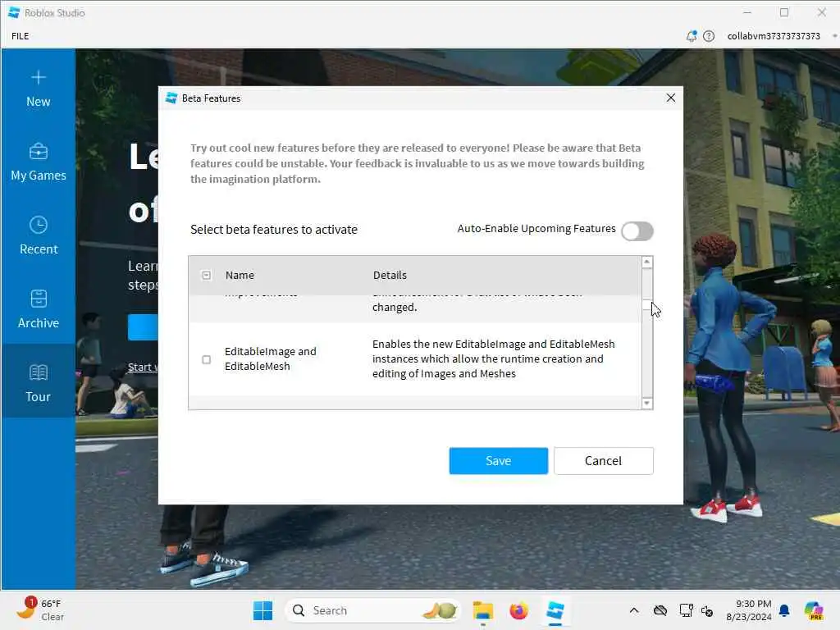Maximize the Roblox Studio window
Viewport: 840px width, 630px height.
pyautogui.click(x=784, y=12)
